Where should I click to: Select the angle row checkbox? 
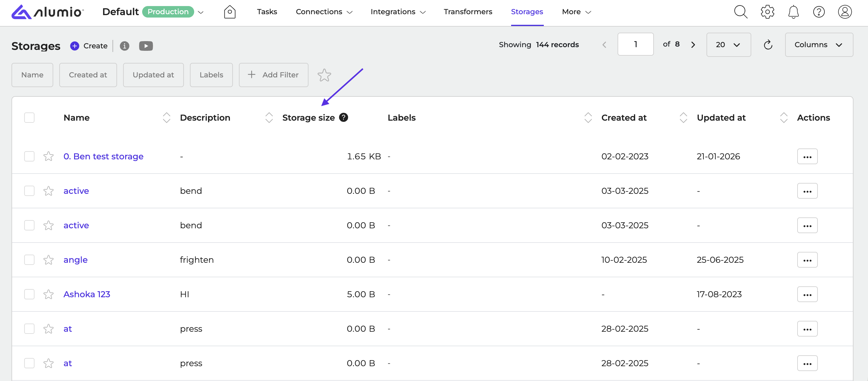(29, 260)
